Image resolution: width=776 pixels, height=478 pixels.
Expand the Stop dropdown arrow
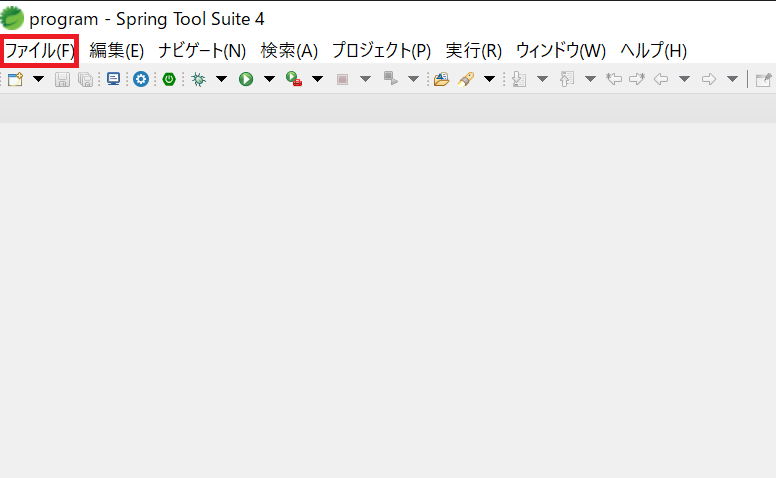click(x=365, y=79)
